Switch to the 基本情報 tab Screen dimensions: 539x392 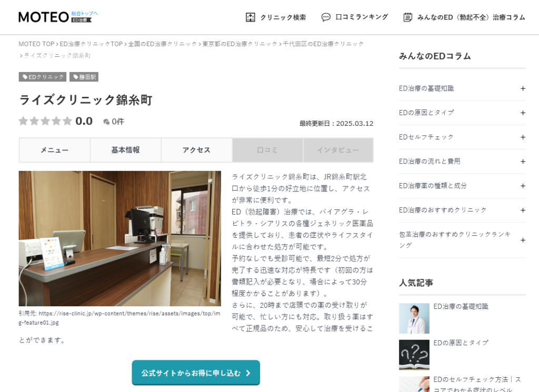(x=125, y=150)
